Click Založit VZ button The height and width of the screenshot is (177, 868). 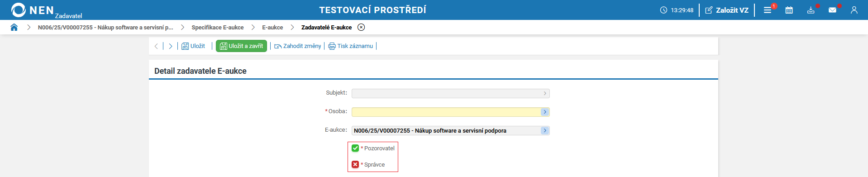(x=727, y=10)
